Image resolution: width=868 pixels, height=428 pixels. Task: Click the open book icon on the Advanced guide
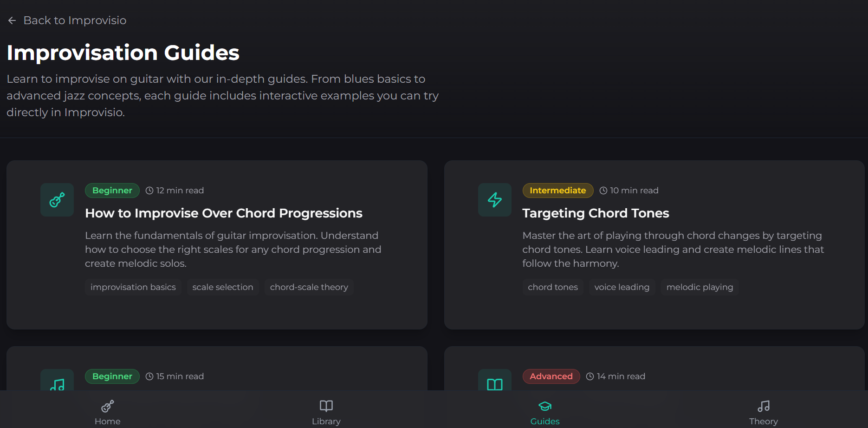494,384
